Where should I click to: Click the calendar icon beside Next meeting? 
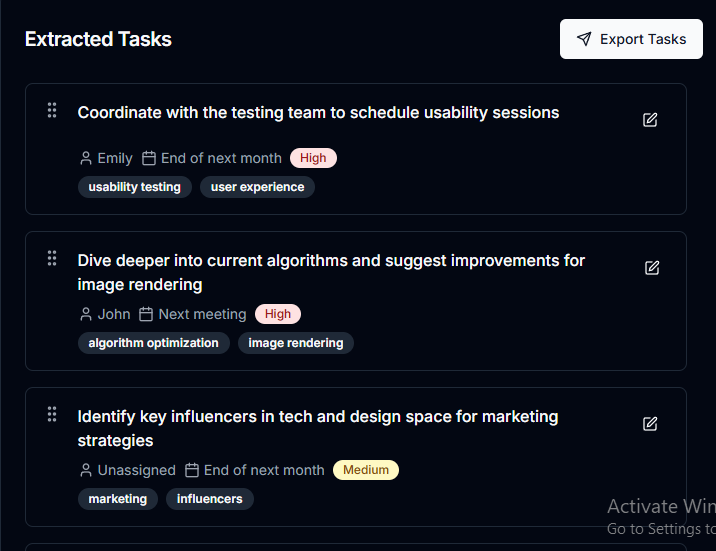pyautogui.click(x=146, y=314)
